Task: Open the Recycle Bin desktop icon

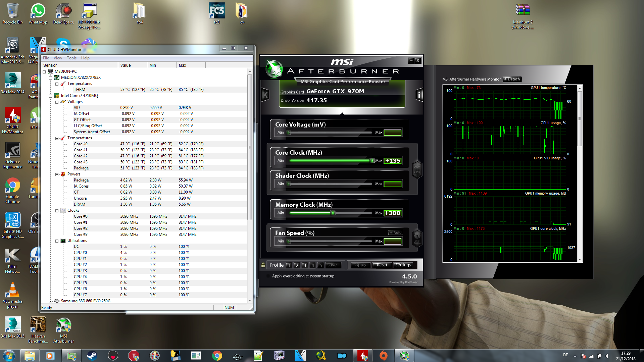Action: point(13,14)
